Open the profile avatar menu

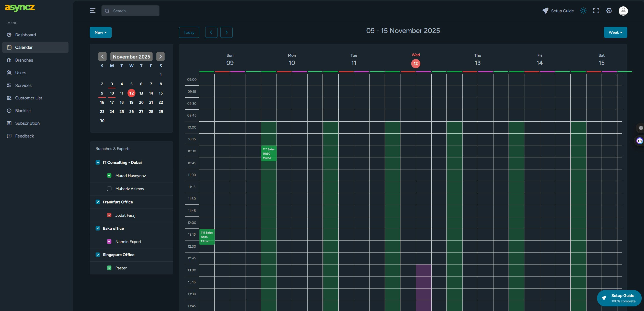coord(624,11)
